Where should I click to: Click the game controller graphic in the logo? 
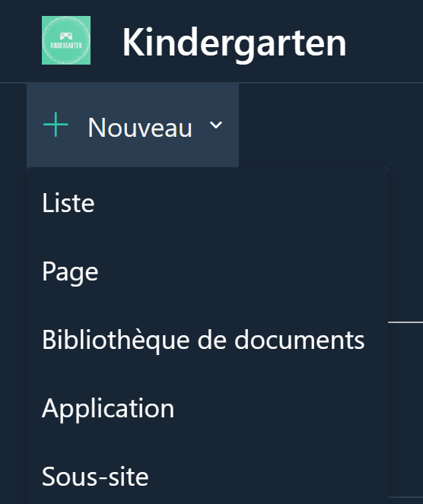[66, 36]
